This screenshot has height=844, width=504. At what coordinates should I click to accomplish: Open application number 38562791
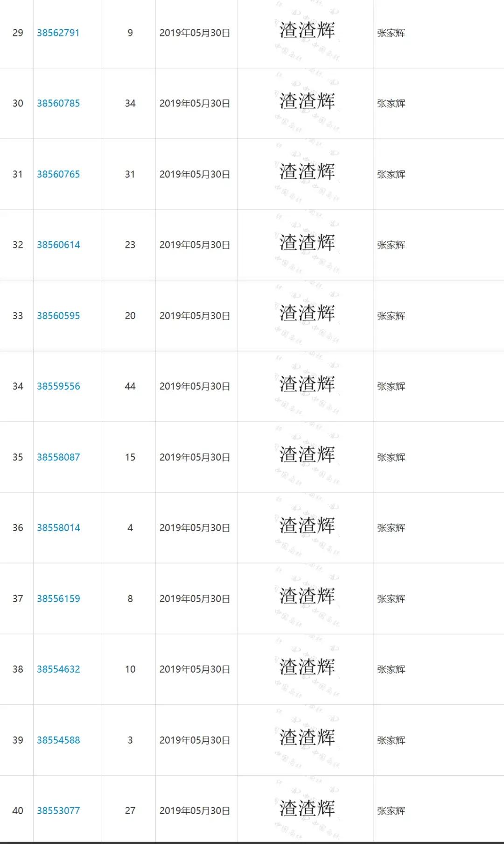point(58,33)
